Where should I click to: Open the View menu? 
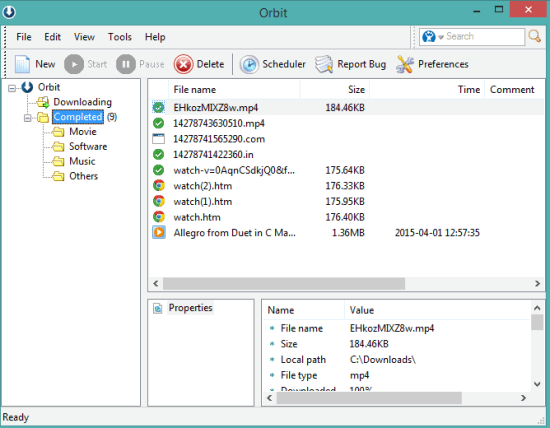84,37
